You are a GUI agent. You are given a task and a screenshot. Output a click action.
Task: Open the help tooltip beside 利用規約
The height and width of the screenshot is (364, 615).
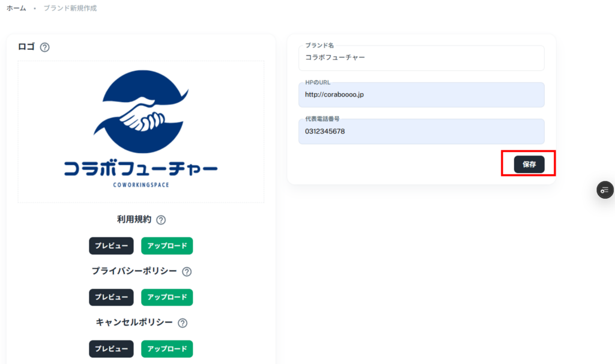[161, 220]
